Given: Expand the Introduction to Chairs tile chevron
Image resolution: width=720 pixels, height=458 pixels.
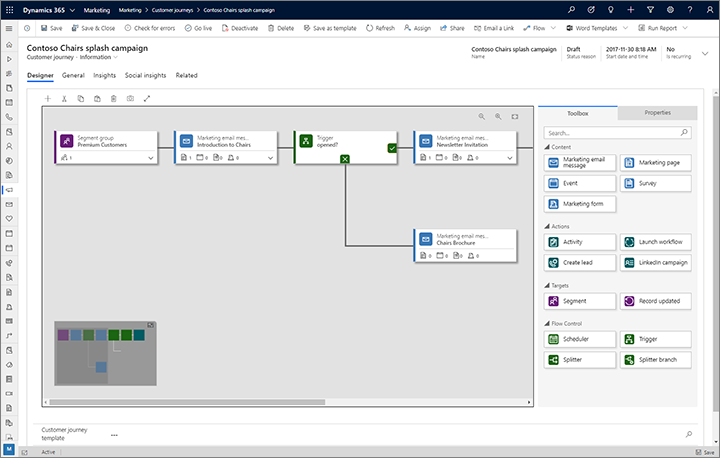Looking at the screenshot, I should tap(270, 158).
